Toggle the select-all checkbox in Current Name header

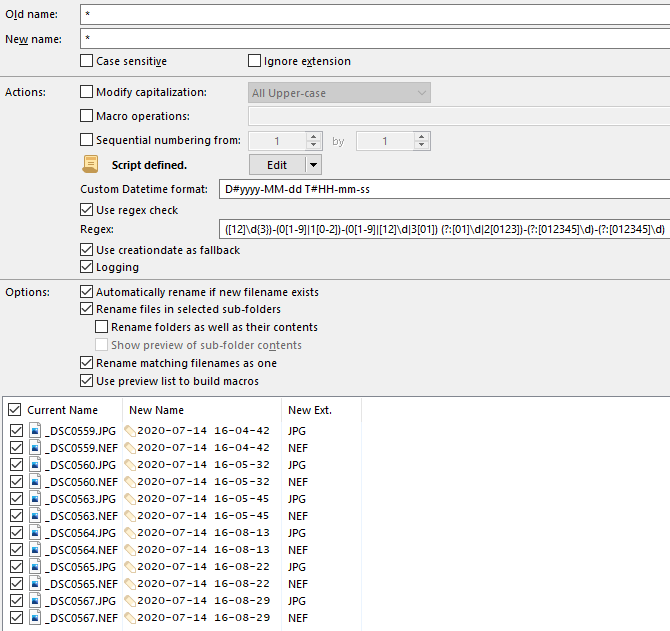tap(15, 409)
